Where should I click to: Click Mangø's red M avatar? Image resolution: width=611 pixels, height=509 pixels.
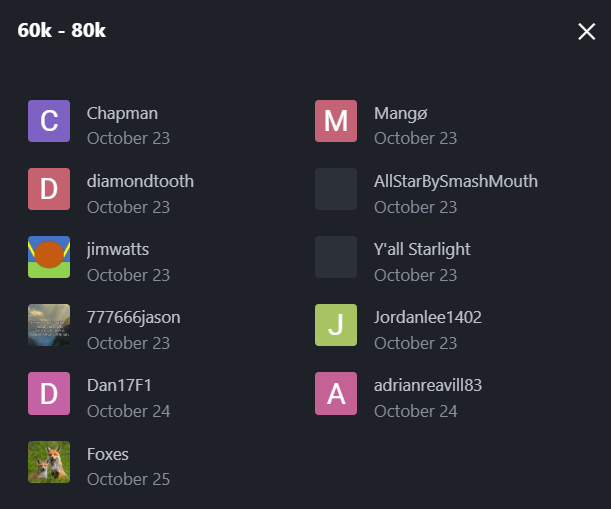pyautogui.click(x=336, y=121)
